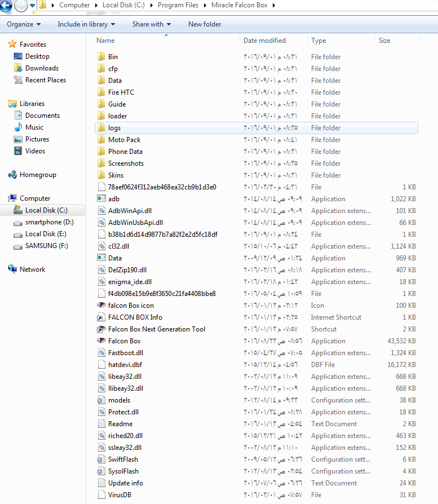Click the Readme text document icon
The image size is (438, 504).
pyautogui.click(x=101, y=423)
